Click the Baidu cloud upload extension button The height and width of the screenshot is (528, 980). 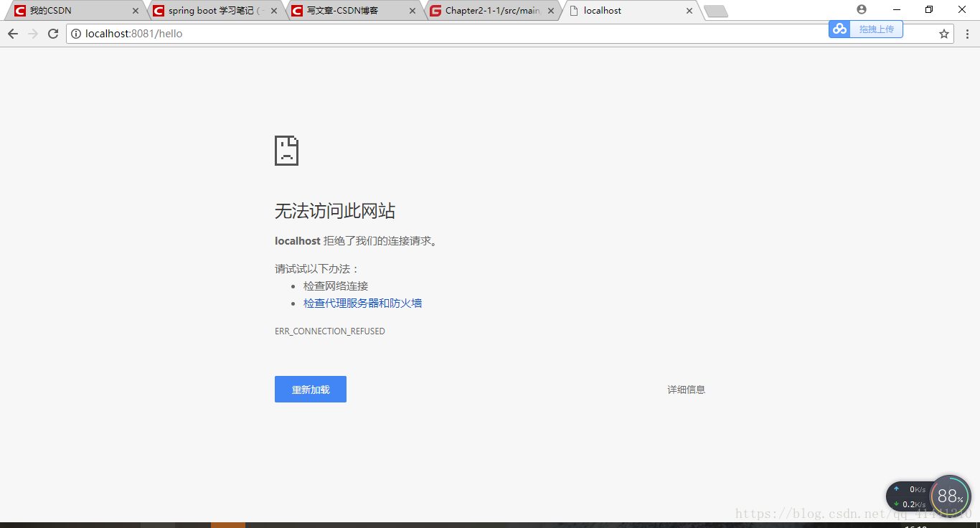[866, 29]
